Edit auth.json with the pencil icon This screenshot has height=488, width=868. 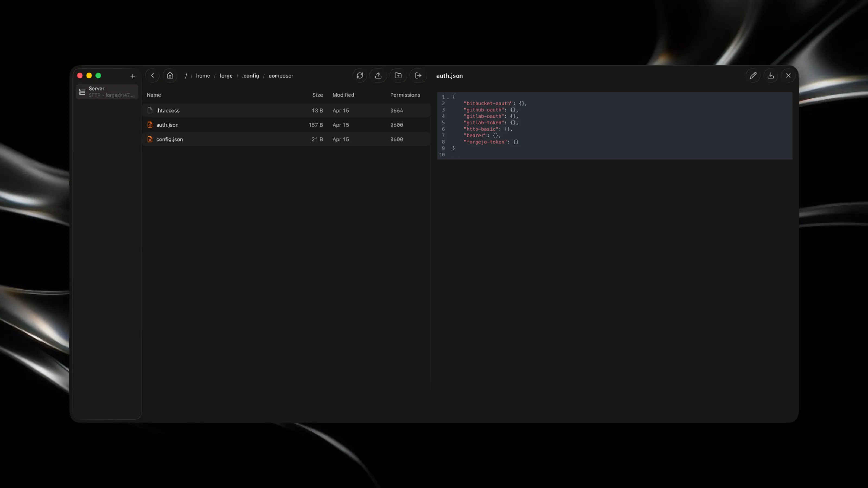[x=753, y=75]
